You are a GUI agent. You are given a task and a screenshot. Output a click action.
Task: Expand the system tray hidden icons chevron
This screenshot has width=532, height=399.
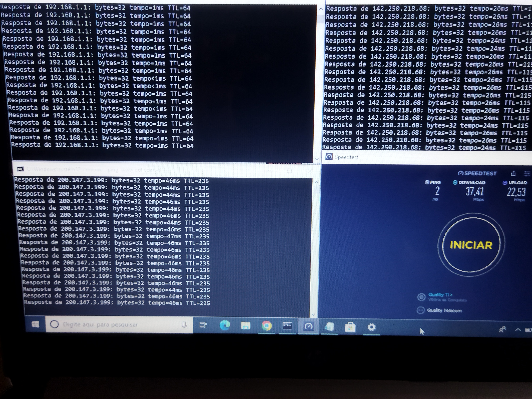pos(518,329)
